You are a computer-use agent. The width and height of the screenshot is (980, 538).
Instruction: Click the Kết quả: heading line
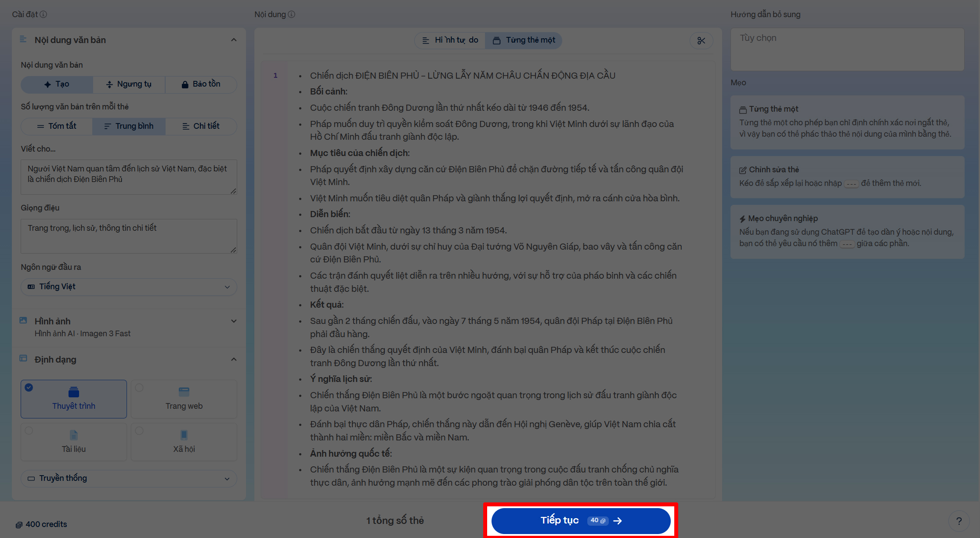[327, 305]
